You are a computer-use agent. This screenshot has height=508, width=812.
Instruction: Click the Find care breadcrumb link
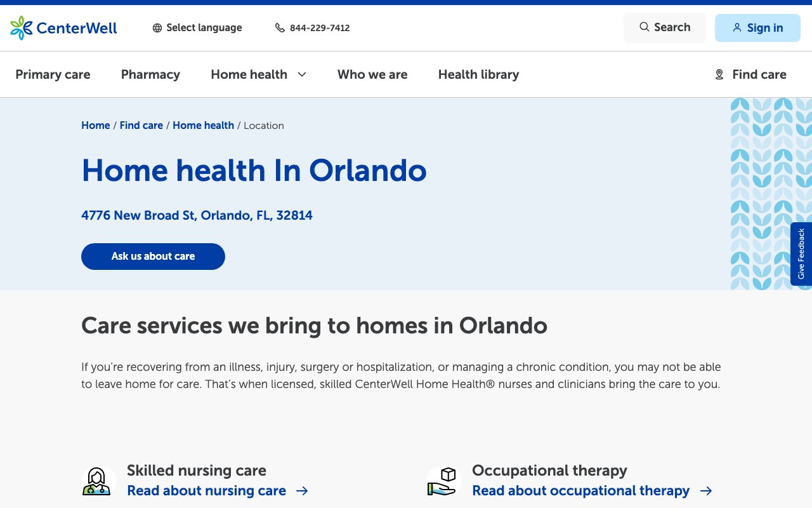click(141, 126)
